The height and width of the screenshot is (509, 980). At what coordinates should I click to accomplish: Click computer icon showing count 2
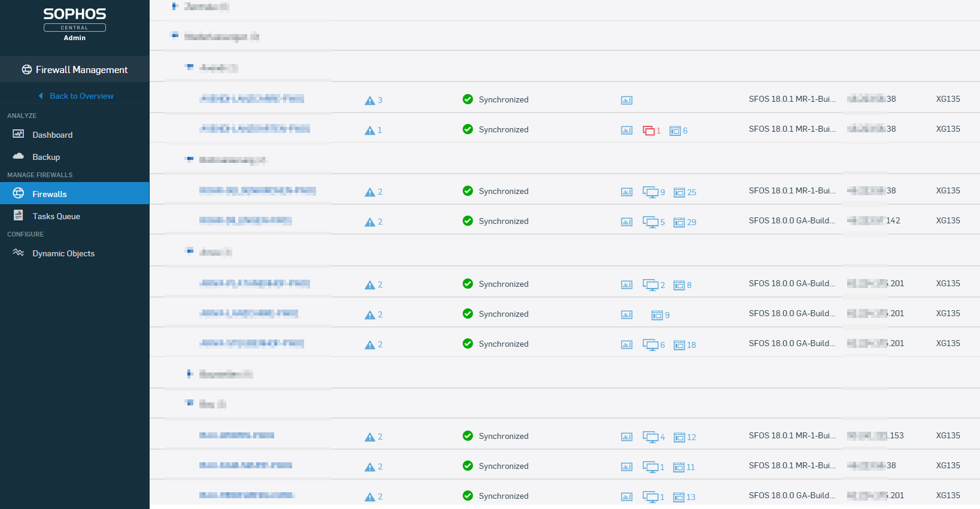(x=650, y=285)
